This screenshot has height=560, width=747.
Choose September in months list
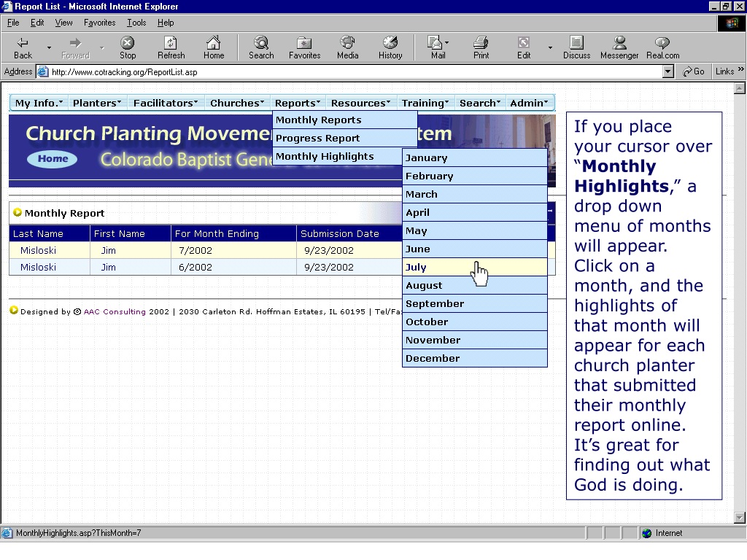(x=474, y=304)
